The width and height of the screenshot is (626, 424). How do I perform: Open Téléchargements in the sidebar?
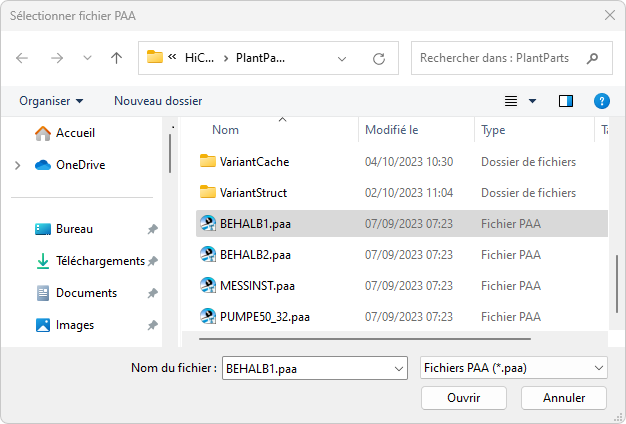click(x=100, y=261)
